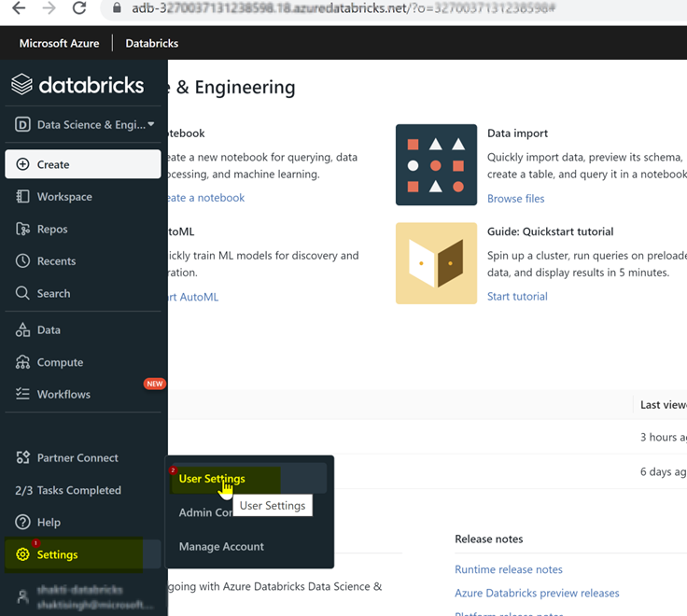Click the Data shapes icon
The width and height of the screenshot is (687, 616).
pos(22,329)
